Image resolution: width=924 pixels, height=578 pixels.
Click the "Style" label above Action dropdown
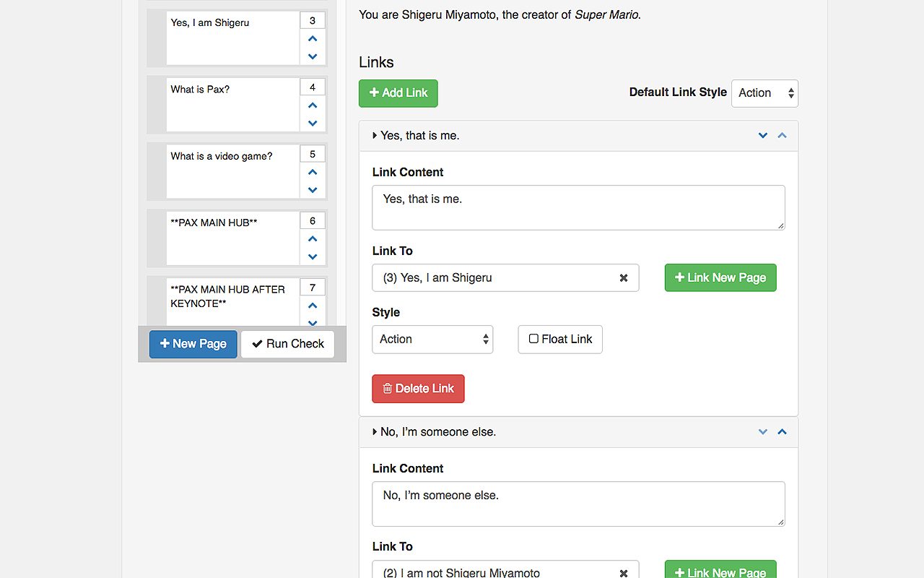(x=386, y=312)
